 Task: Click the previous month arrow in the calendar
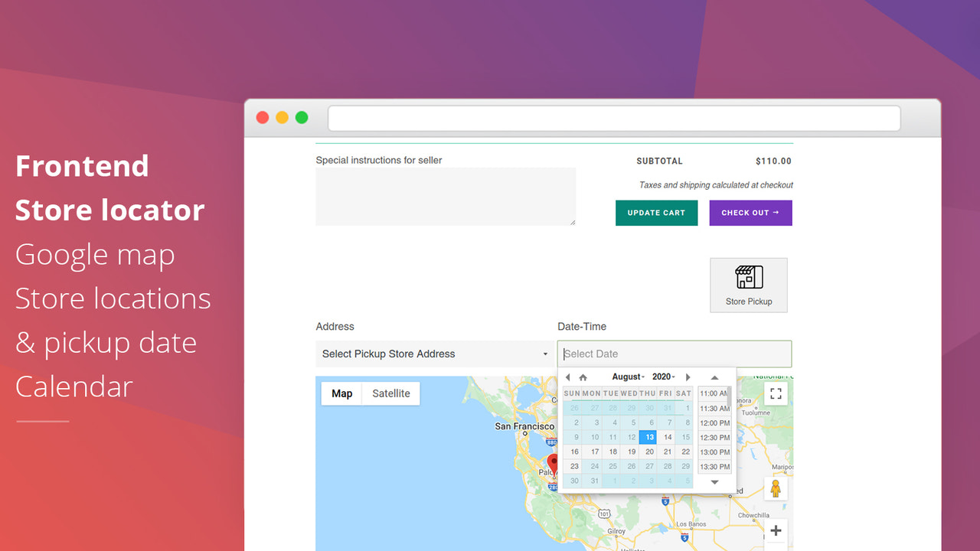[567, 377]
